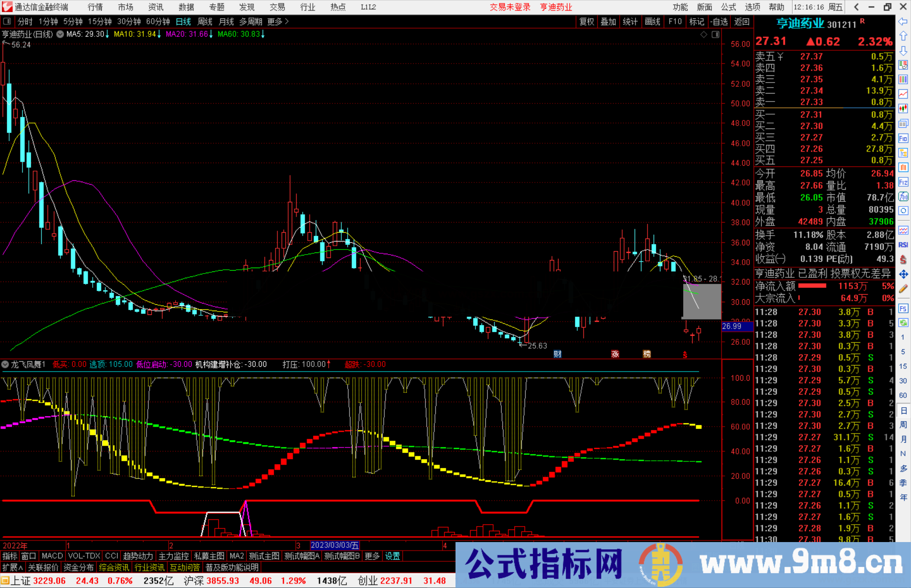Click the four-way move crosshair icon on sidebar
Viewport: 911px width, 588px height.
pyautogui.click(x=903, y=274)
